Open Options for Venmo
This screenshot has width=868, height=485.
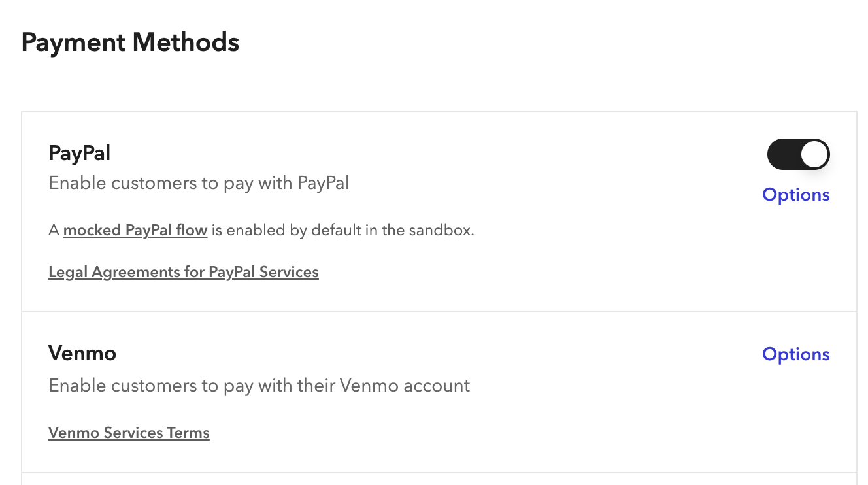click(795, 354)
